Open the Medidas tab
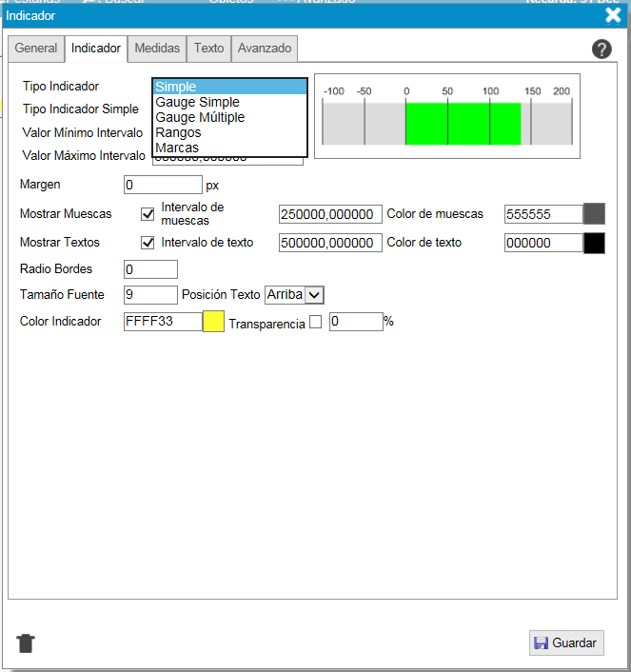 (157, 49)
